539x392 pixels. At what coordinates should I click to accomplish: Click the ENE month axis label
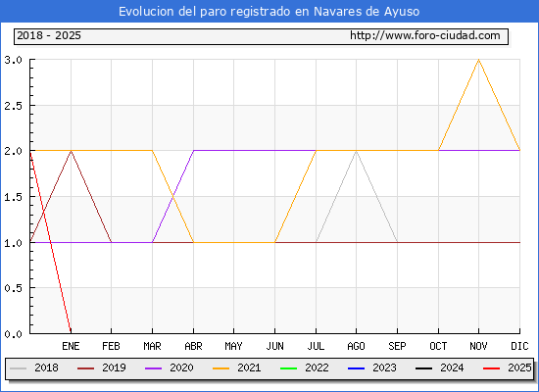click(71, 346)
